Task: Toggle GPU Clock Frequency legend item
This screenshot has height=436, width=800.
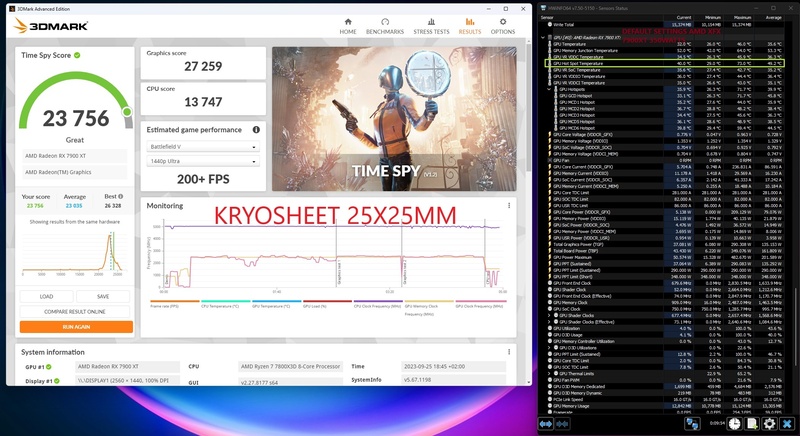Action: click(x=480, y=304)
